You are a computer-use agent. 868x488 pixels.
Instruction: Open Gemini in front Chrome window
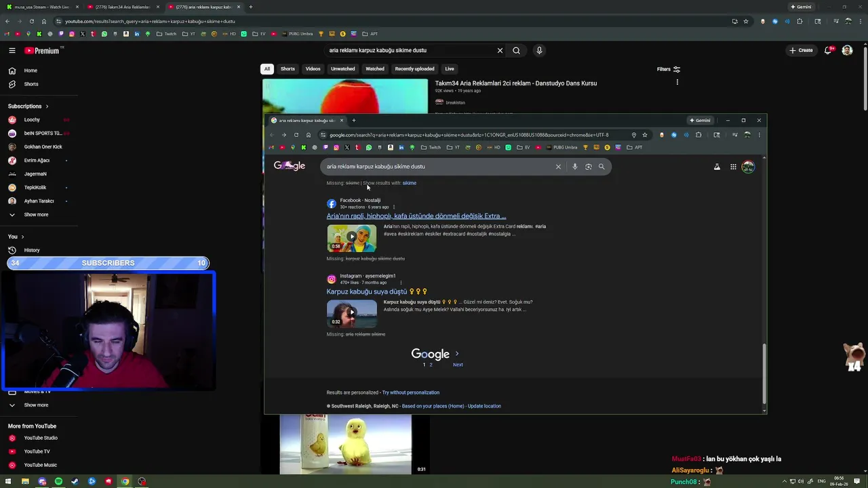pos(700,121)
